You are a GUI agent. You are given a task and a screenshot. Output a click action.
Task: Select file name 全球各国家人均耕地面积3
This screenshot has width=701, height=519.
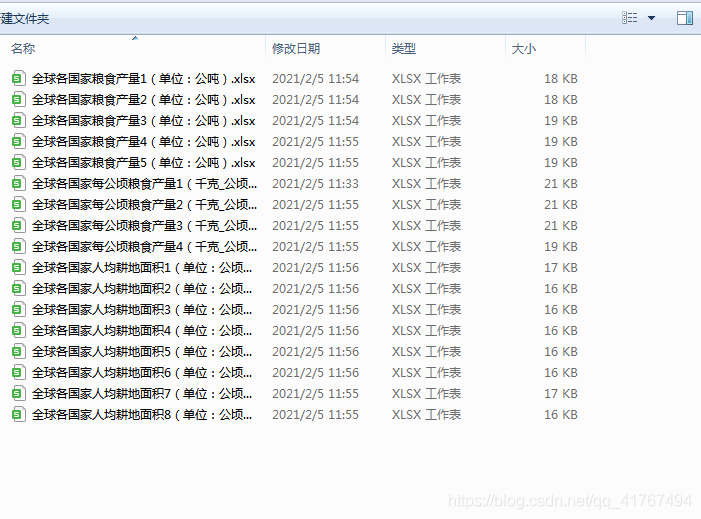point(142,310)
